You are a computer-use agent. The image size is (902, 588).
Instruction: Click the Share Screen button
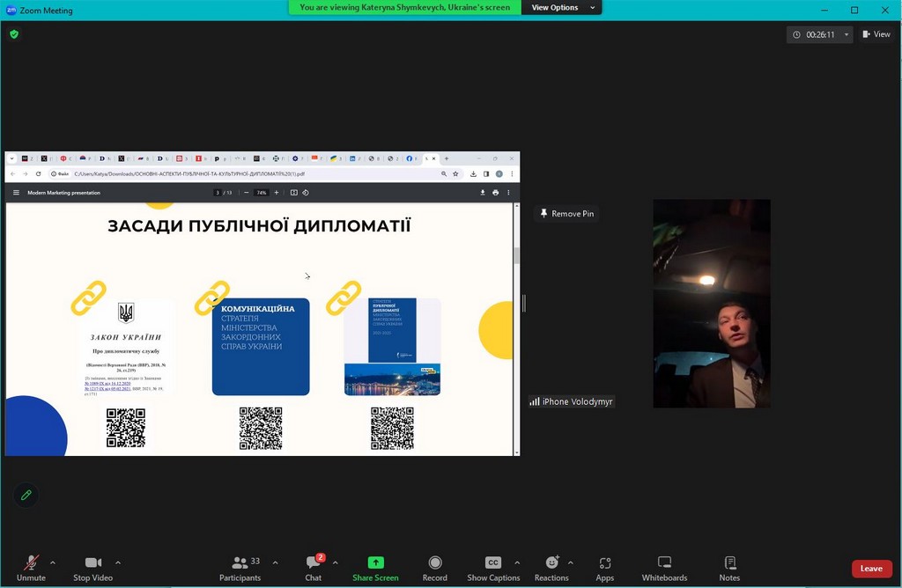pos(375,568)
